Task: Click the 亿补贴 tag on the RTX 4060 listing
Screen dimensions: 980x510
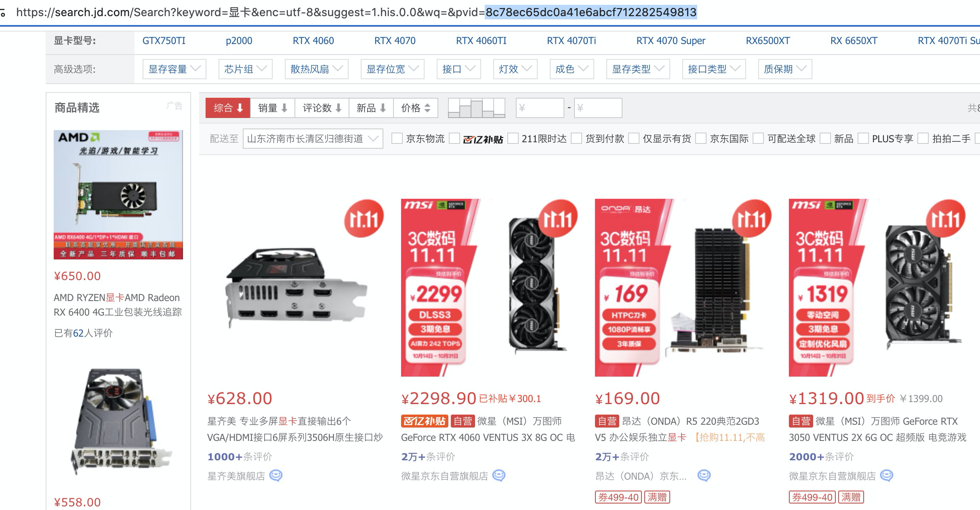Action: click(x=424, y=421)
